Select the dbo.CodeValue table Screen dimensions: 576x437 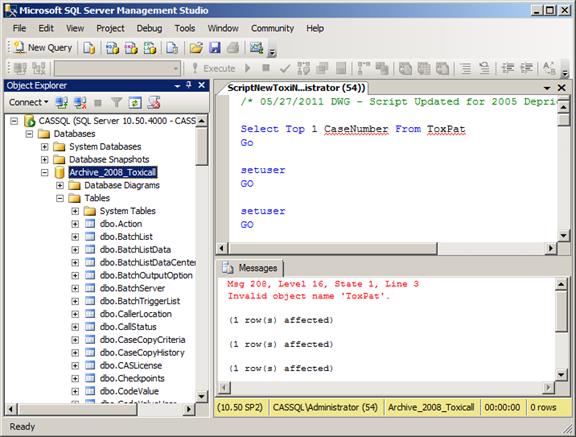(129, 391)
